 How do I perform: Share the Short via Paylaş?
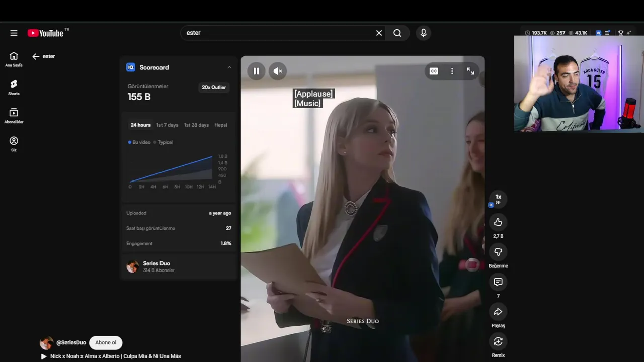(x=498, y=312)
